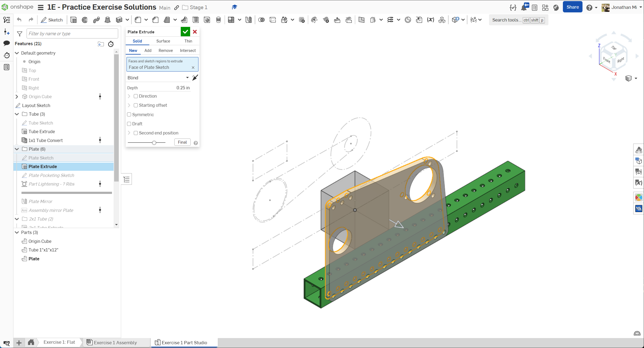Click the Final button
The width and height of the screenshot is (644, 348).
click(x=182, y=142)
